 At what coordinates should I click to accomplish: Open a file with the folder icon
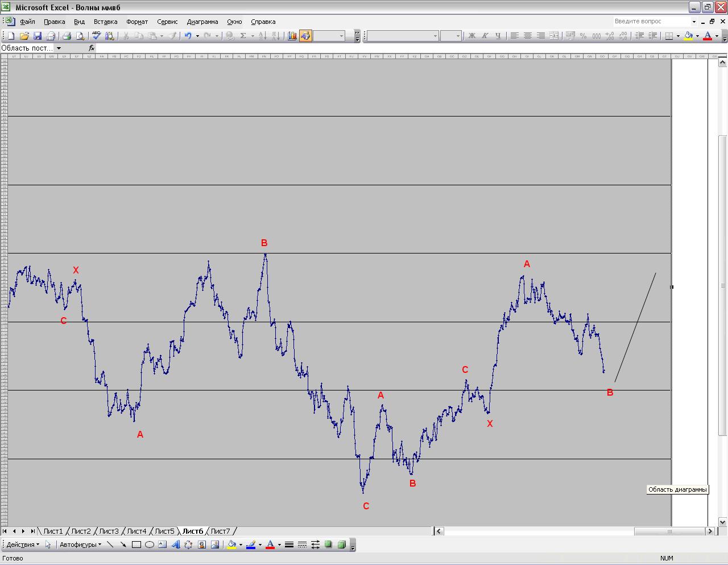(x=24, y=36)
